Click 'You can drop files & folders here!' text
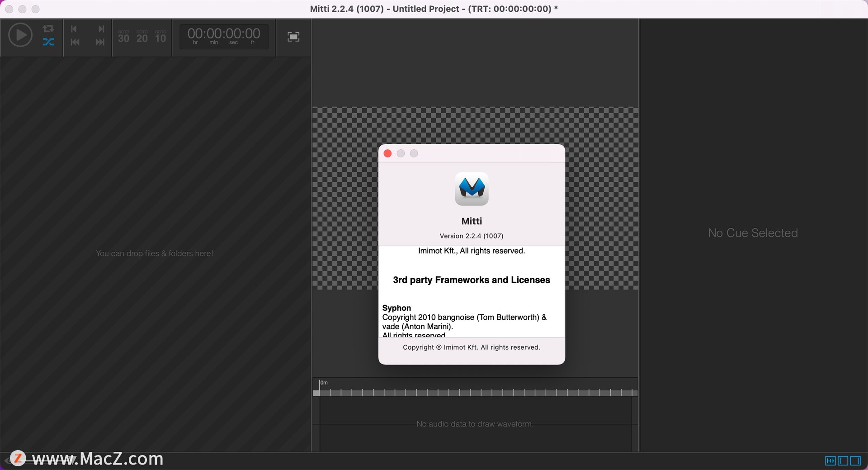This screenshot has width=868, height=470. pyautogui.click(x=155, y=253)
